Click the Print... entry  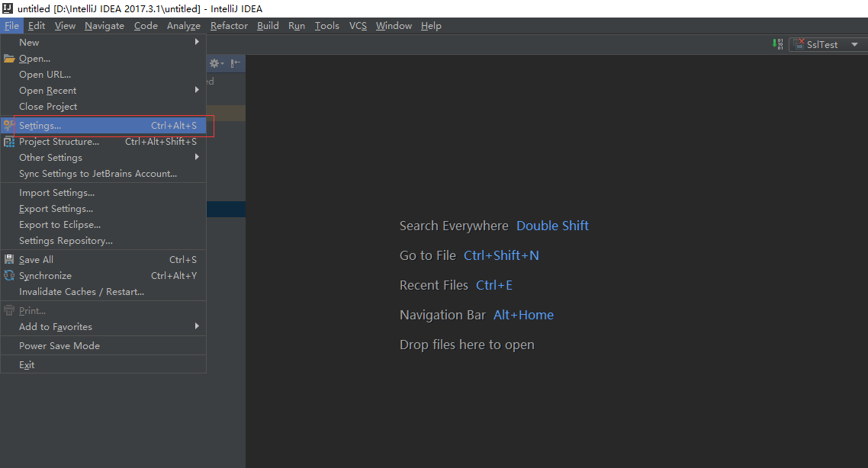click(104, 311)
